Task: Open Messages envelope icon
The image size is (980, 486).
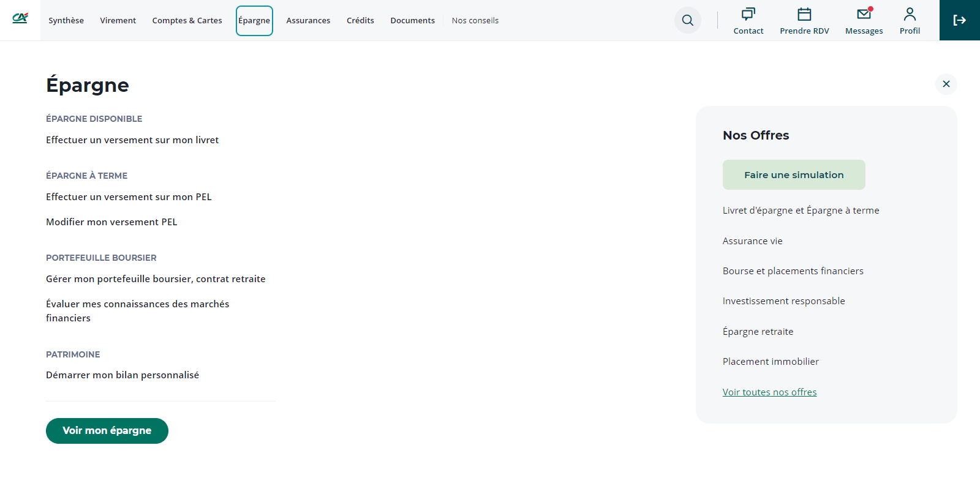Action: [864, 15]
